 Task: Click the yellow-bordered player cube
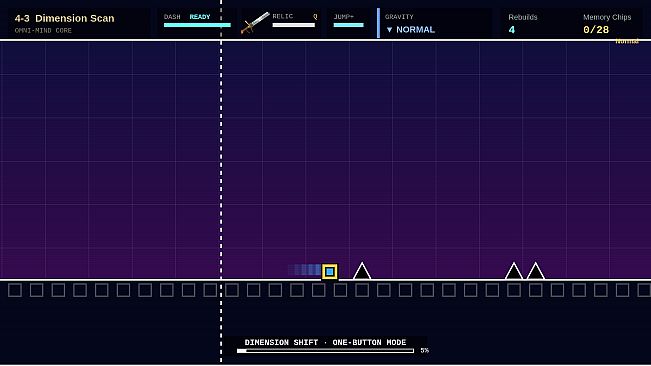click(330, 272)
